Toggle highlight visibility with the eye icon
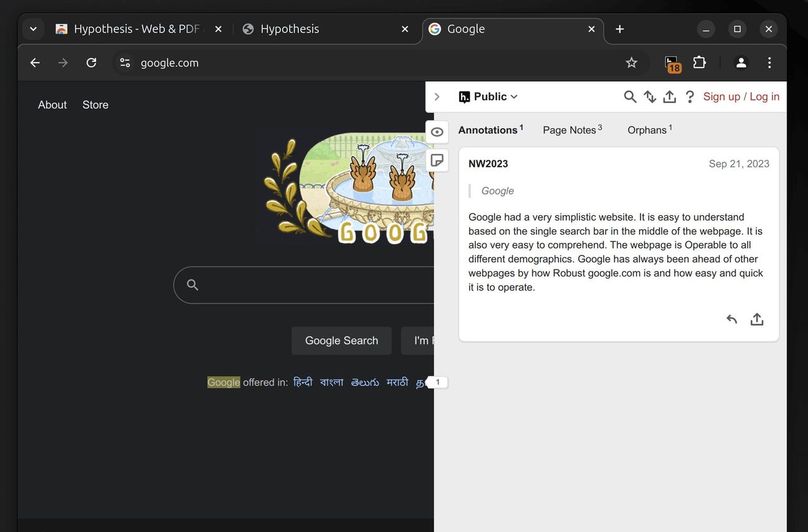 [437, 132]
